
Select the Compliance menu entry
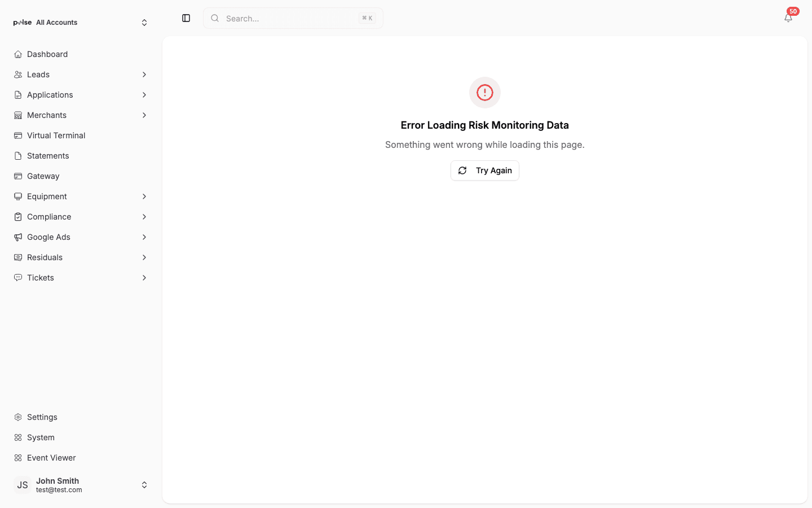(48, 216)
